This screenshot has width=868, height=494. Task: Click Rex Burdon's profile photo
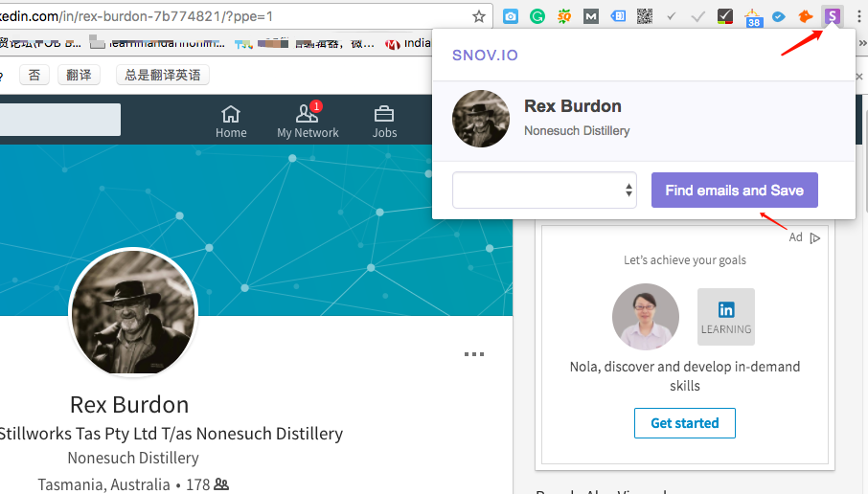pos(133,313)
